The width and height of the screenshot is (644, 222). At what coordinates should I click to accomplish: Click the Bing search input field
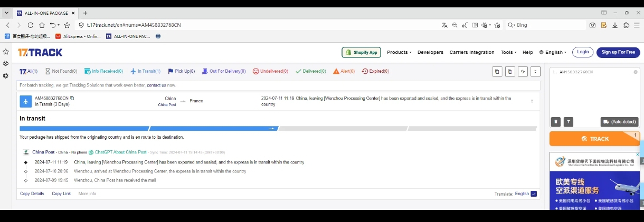[x=546, y=25]
